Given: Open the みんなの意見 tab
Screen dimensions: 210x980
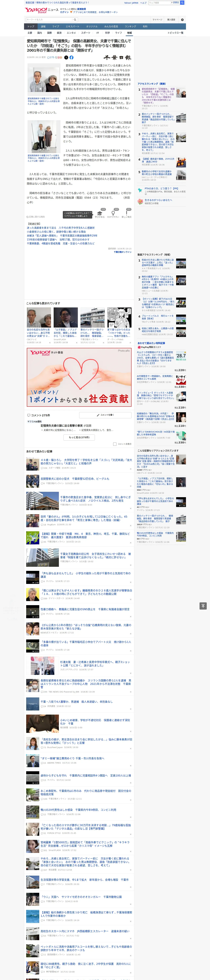Looking at the screenshot, I should pos(111,27).
